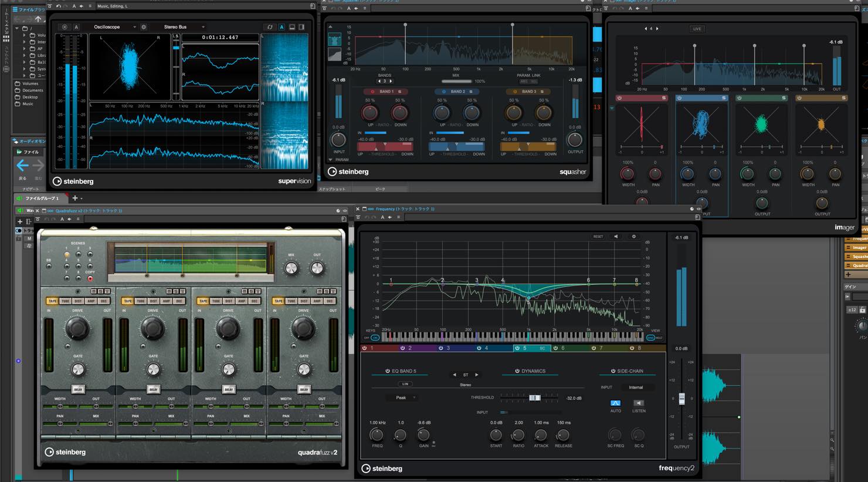
Task: Open Documents folder in file browser
Action: click(29, 90)
